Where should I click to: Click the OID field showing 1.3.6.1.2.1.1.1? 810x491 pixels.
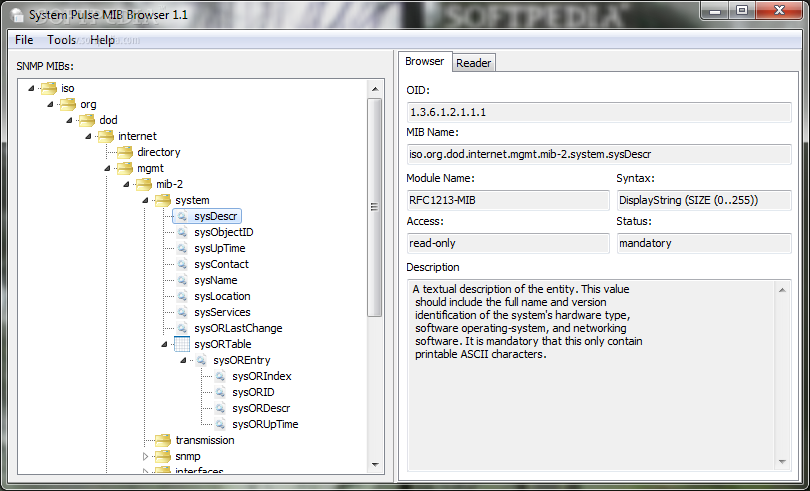pyautogui.click(x=599, y=112)
